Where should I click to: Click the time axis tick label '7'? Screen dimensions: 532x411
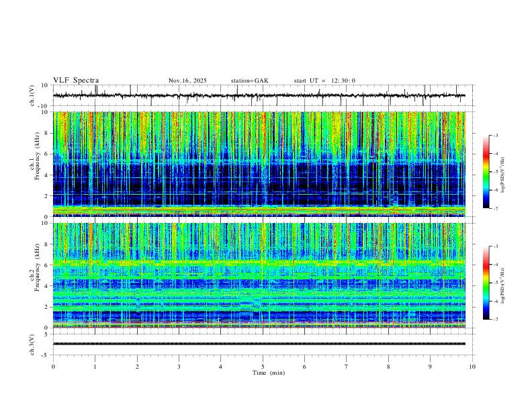point(347,367)
